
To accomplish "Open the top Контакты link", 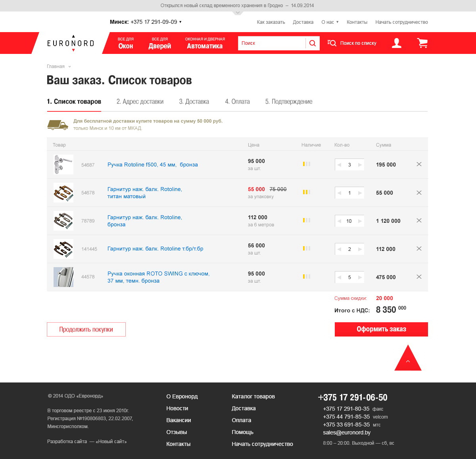I will click(x=357, y=22).
